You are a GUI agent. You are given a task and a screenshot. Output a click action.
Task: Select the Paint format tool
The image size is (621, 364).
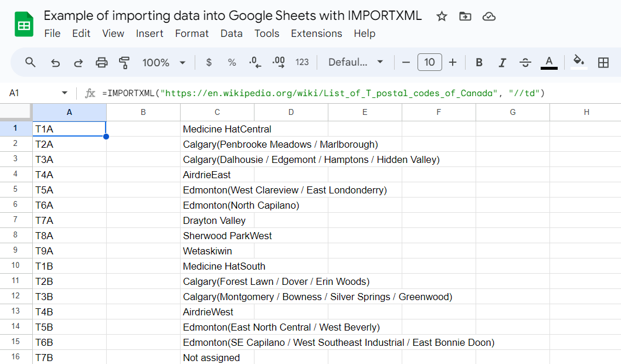(124, 62)
